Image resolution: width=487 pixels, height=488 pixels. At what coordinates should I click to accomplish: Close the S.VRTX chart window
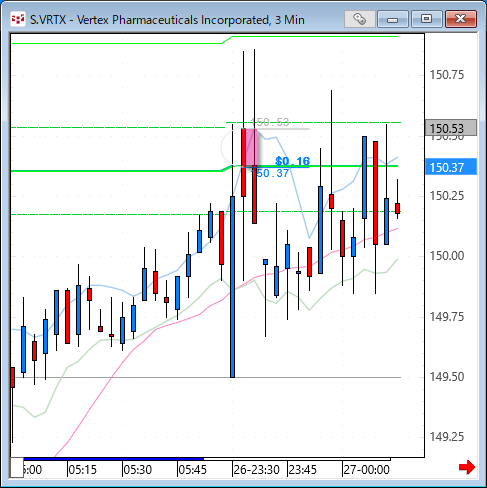coord(461,19)
